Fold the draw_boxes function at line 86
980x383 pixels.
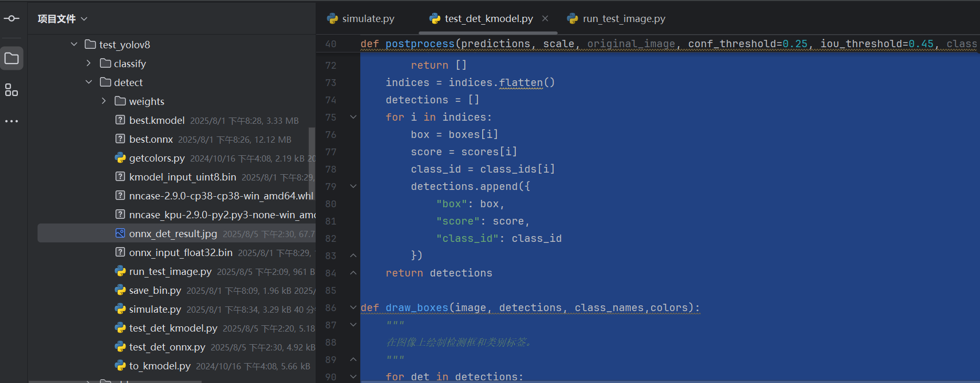point(353,307)
